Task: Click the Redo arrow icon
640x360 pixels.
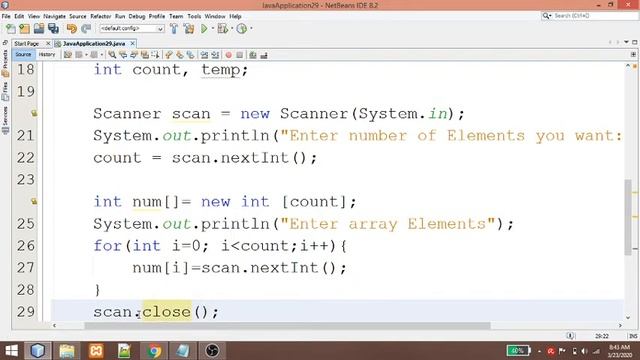Action: pos(86,29)
